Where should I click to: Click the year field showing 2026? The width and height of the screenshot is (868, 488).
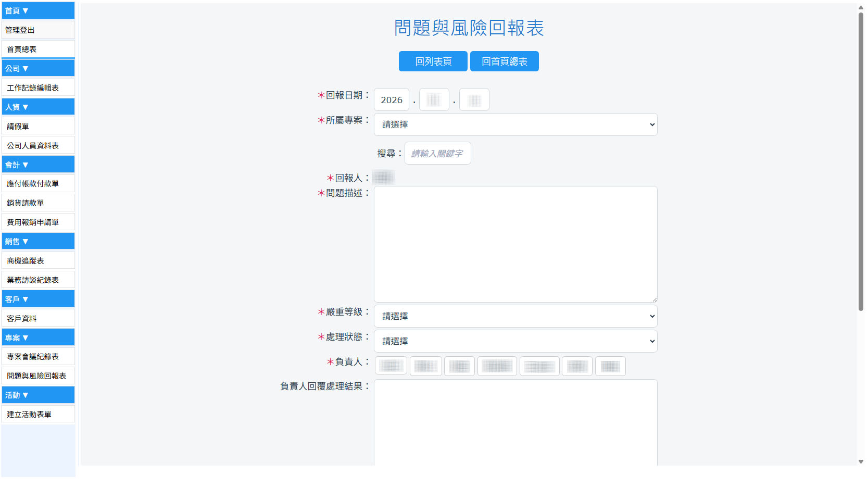[x=392, y=99]
